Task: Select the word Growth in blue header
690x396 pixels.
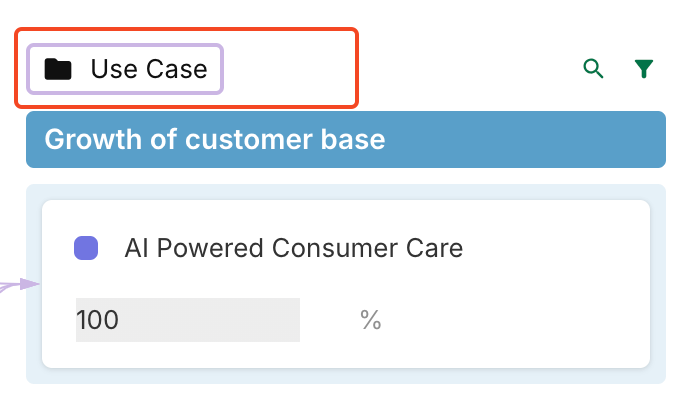Action: click(93, 139)
